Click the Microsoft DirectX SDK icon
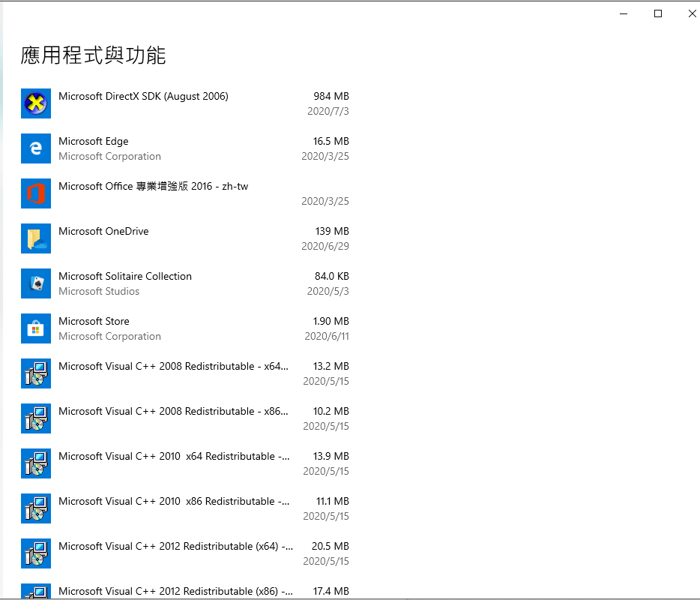The image size is (700, 600). point(36,103)
